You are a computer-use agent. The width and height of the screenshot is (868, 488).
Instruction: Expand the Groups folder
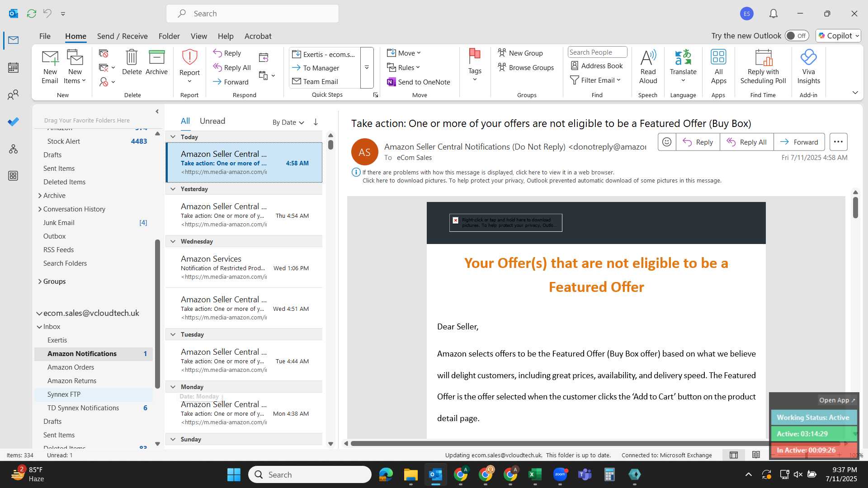40,281
